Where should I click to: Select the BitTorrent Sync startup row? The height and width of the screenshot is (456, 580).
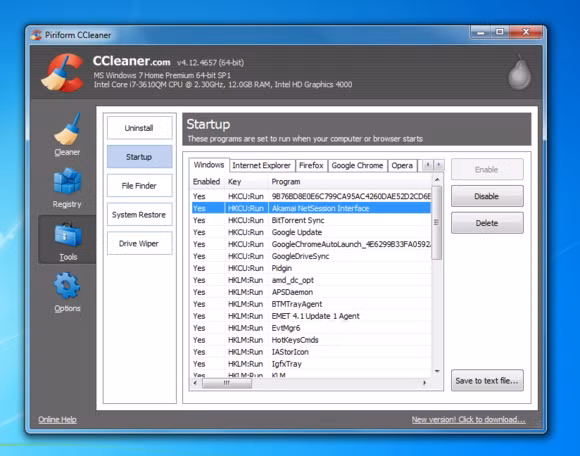click(311, 220)
